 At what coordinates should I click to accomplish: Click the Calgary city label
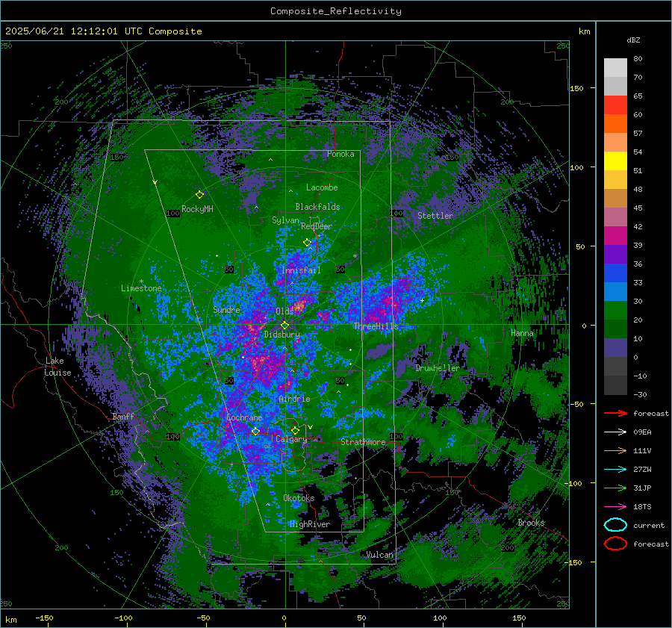(x=291, y=439)
